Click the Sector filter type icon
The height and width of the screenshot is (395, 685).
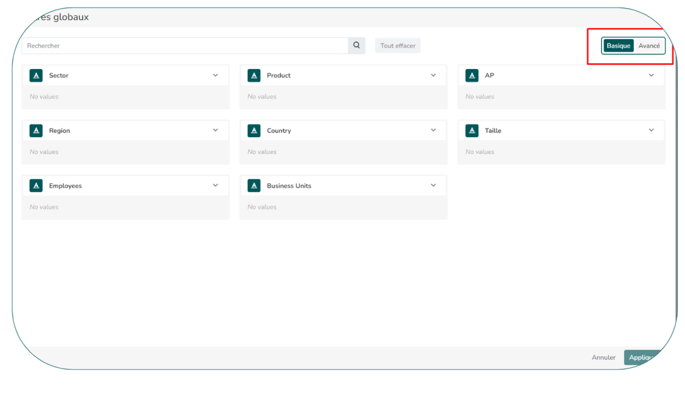click(36, 76)
